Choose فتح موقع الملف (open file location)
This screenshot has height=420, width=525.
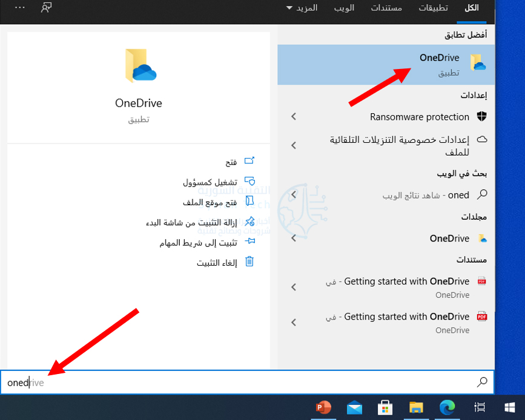point(210,203)
